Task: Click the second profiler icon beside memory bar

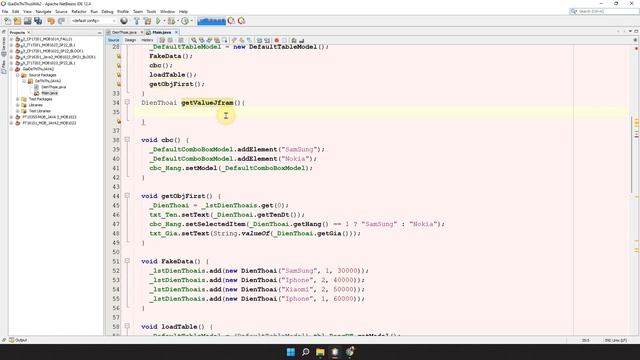Action: coord(242,21)
